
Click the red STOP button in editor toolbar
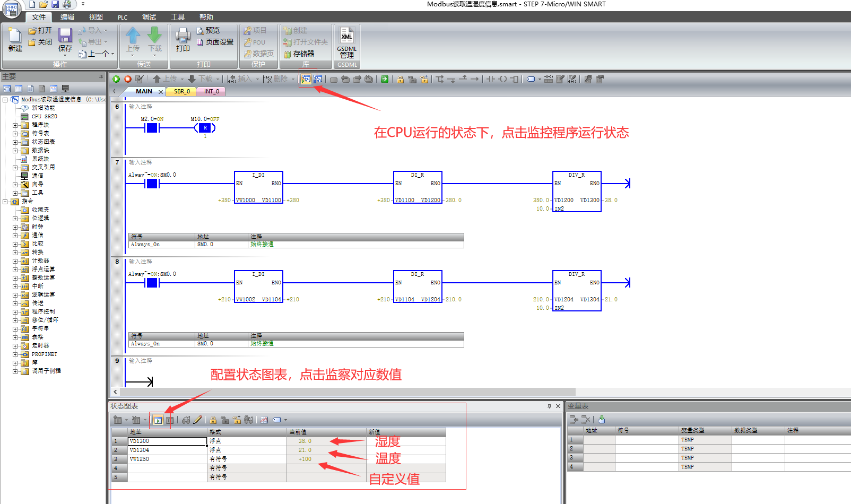pos(128,79)
